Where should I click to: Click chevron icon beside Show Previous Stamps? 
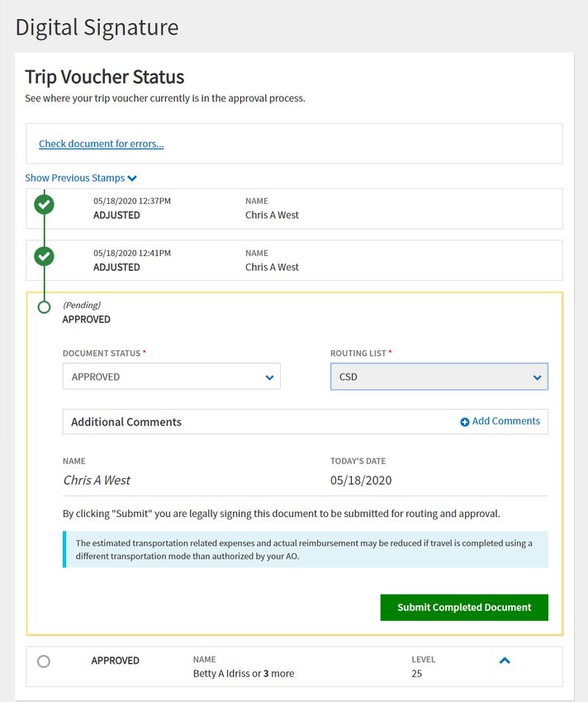click(x=132, y=178)
